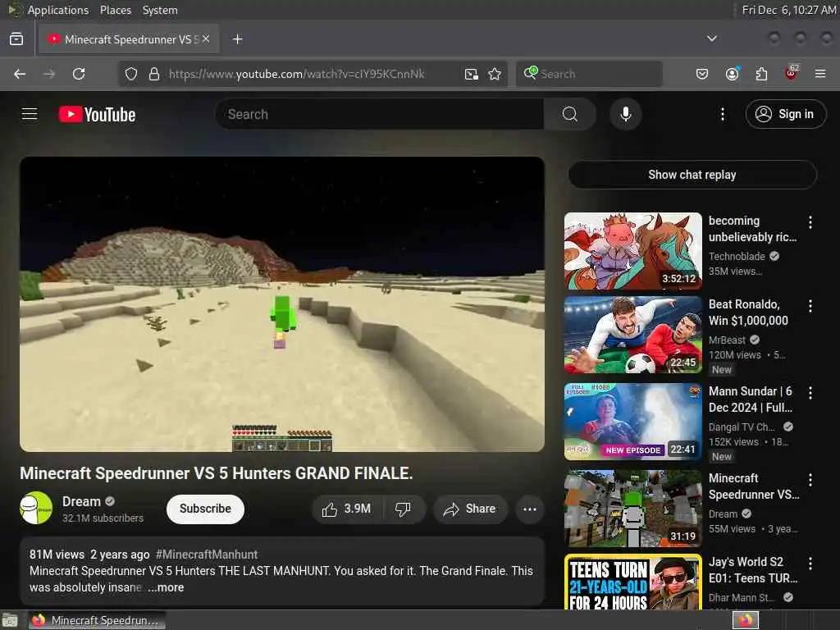Viewport: 840px width, 630px height.
Task: Open the Pocket save icon
Action: (702, 74)
